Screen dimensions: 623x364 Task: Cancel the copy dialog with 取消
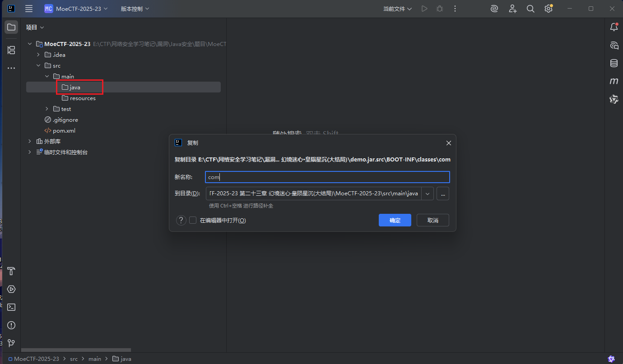(x=432, y=220)
